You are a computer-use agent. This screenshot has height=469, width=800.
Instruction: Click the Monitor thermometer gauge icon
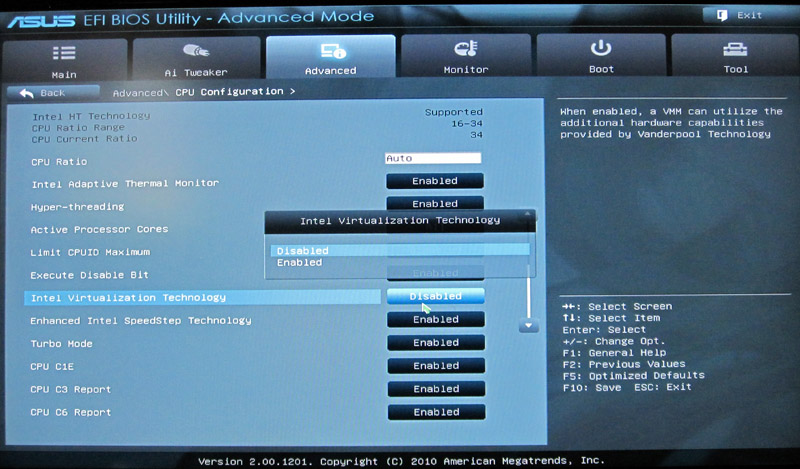coord(465,48)
